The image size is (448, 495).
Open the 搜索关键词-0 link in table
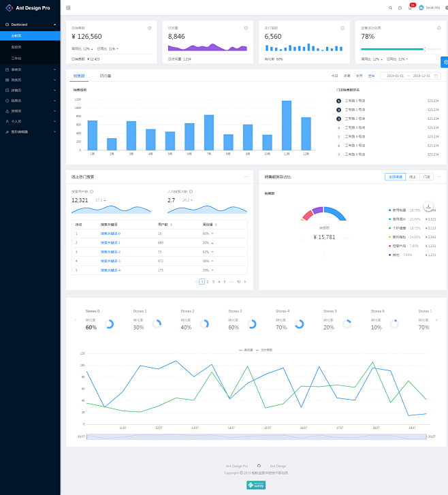110,234
